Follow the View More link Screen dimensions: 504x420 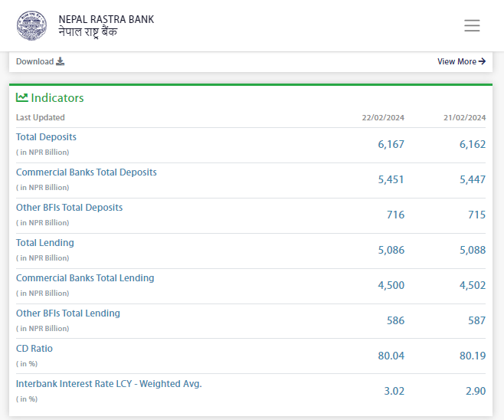pyautogui.click(x=457, y=61)
